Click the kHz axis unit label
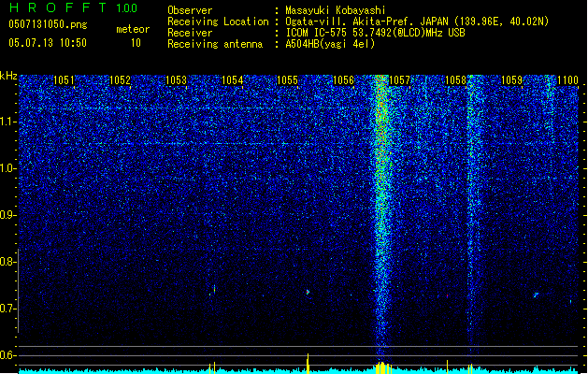The width and height of the screenshot is (588, 374). 8,76
